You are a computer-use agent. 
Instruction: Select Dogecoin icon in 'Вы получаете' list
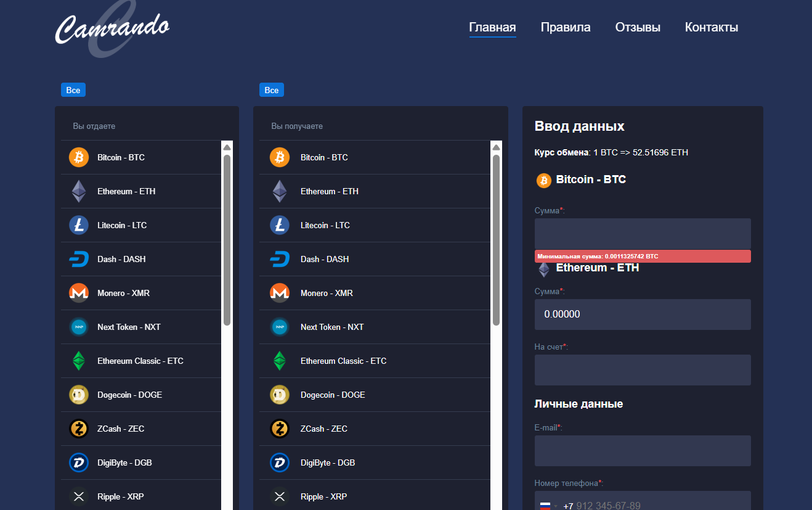pos(280,395)
